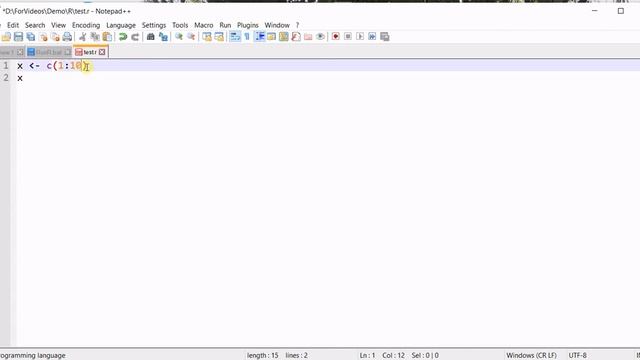Click the lone 'x' on line 2
This screenshot has width=640, height=360.
pos(20,78)
